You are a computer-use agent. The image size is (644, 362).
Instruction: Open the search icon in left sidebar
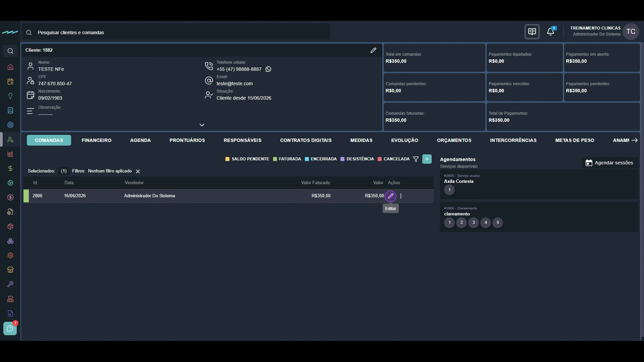[10, 51]
